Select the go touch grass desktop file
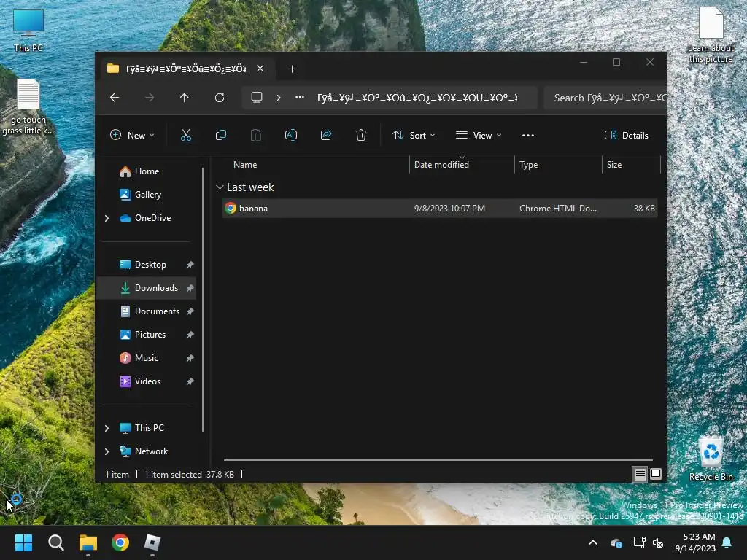The image size is (747, 560). click(x=28, y=108)
